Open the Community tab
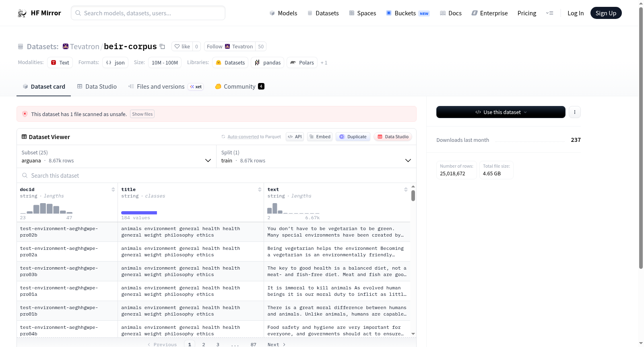 pos(239,87)
